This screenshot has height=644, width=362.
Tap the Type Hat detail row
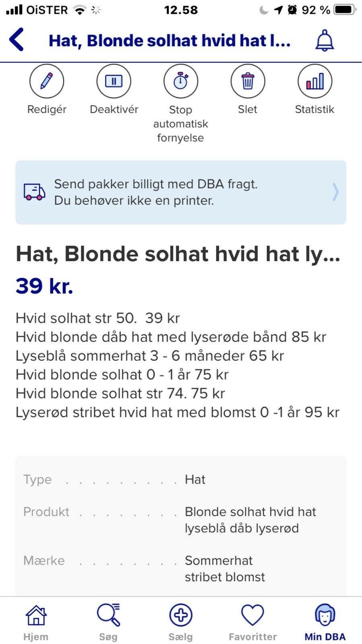pos(181,479)
